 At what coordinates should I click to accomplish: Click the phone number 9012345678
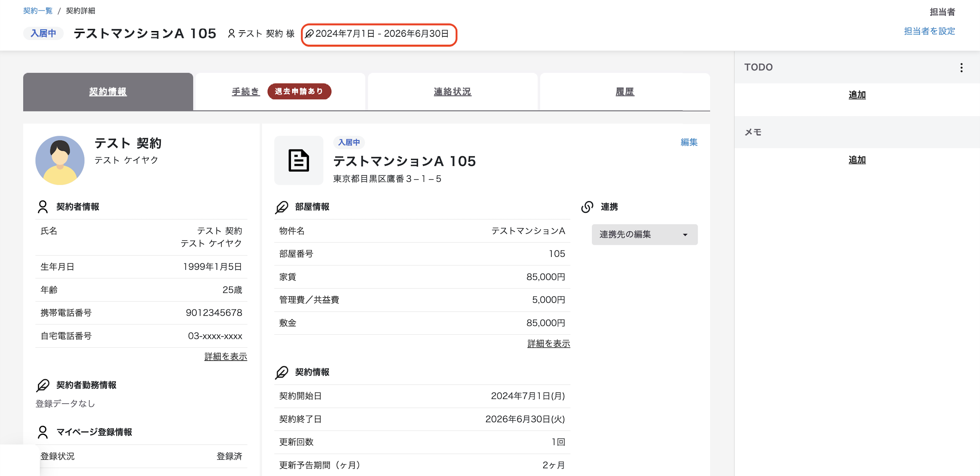[x=214, y=313]
